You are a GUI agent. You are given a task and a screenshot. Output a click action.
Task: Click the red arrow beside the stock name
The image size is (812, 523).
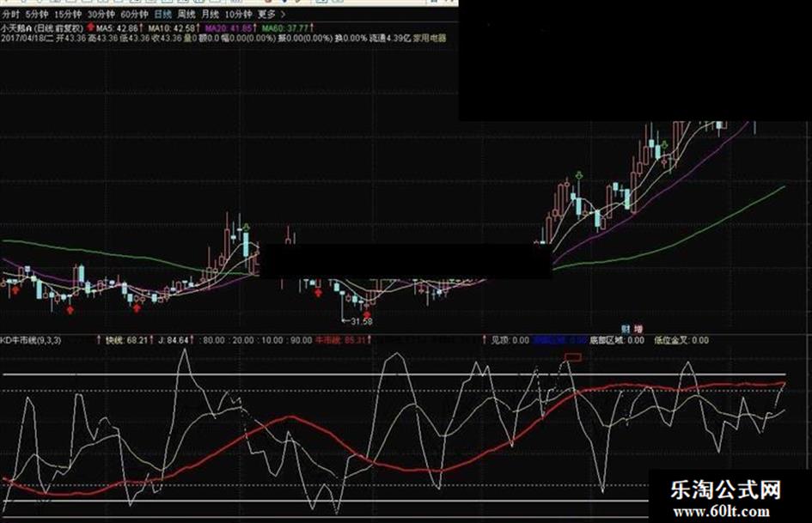coord(90,27)
